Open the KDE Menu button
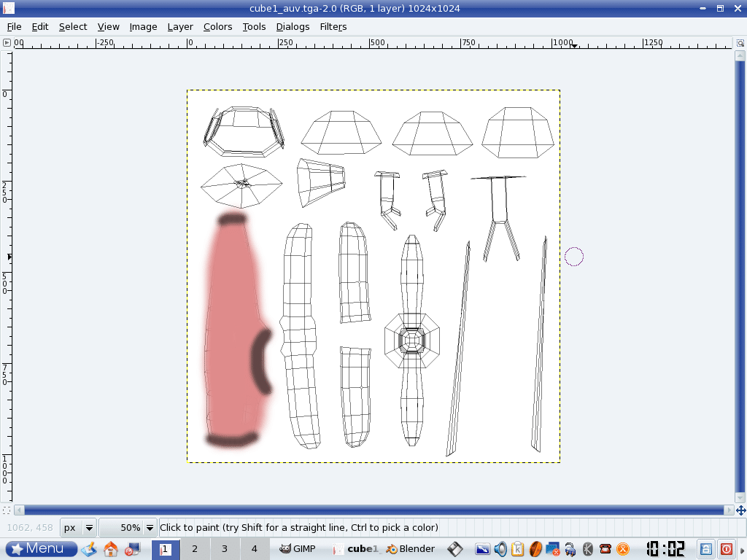The width and height of the screenshot is (747, 560). [42, 548]
